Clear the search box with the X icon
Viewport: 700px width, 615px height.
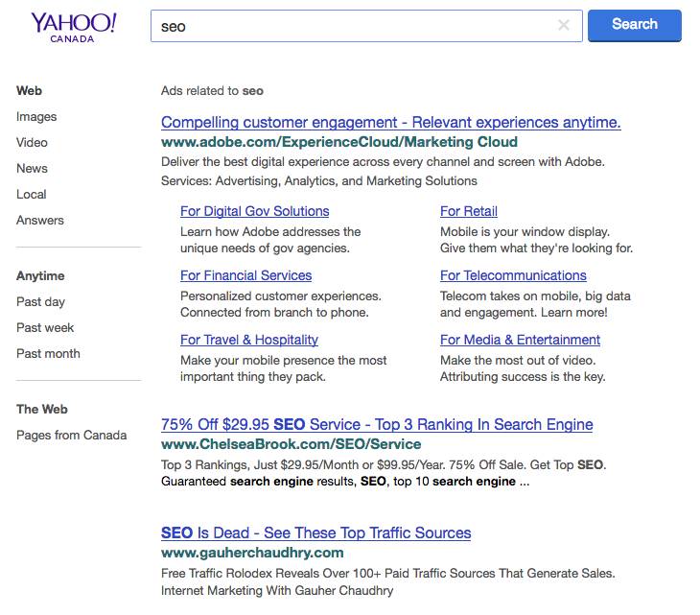(564, 26)
